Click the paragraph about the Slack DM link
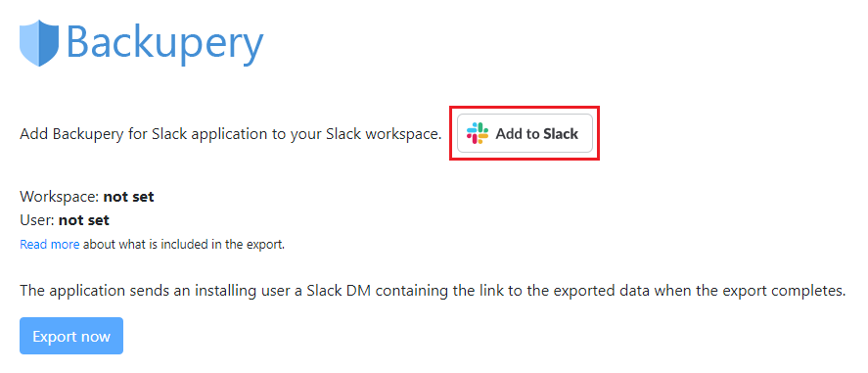Viewport: 868px width, 373px height. coord(433,290)
